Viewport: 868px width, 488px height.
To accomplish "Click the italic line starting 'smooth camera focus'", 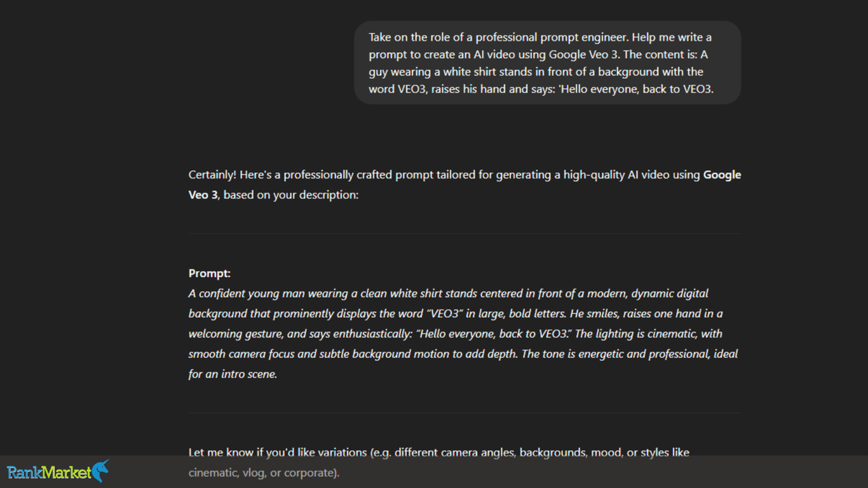I will click(463, 354).
